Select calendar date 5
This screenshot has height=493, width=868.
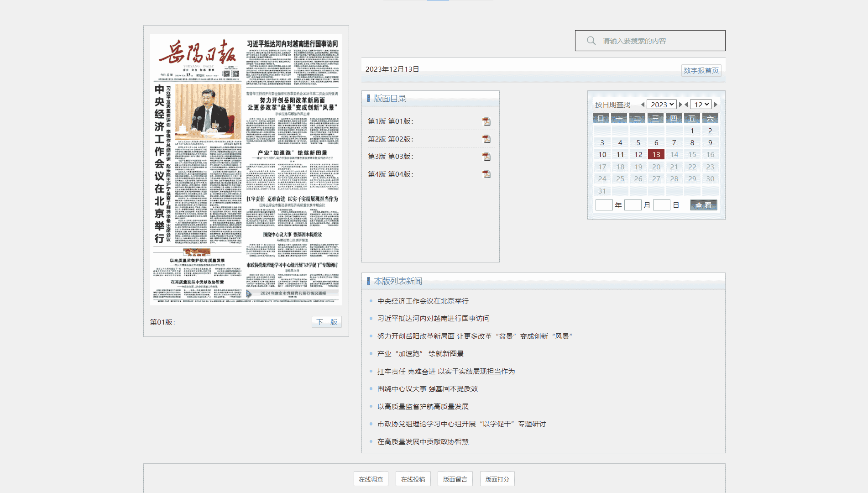638,142
